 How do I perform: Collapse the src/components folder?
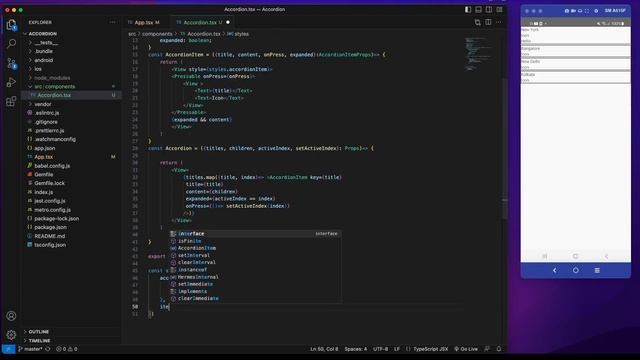(x=55, y=87)
